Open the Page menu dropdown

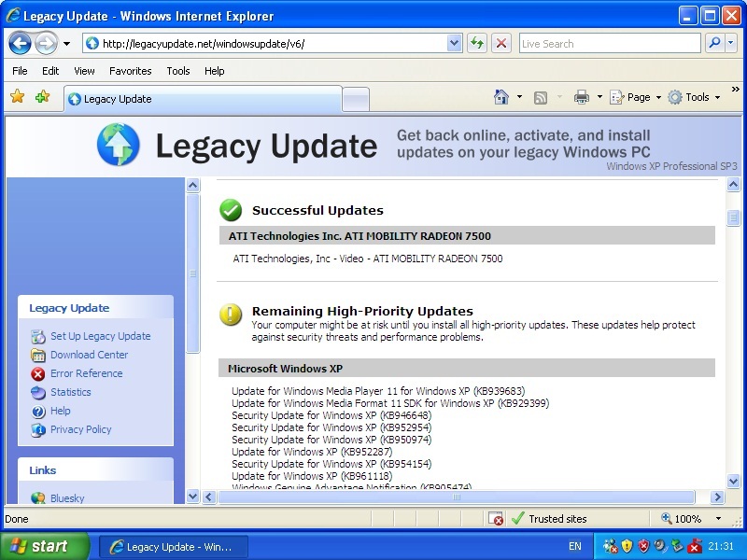(x=635, y=97)
